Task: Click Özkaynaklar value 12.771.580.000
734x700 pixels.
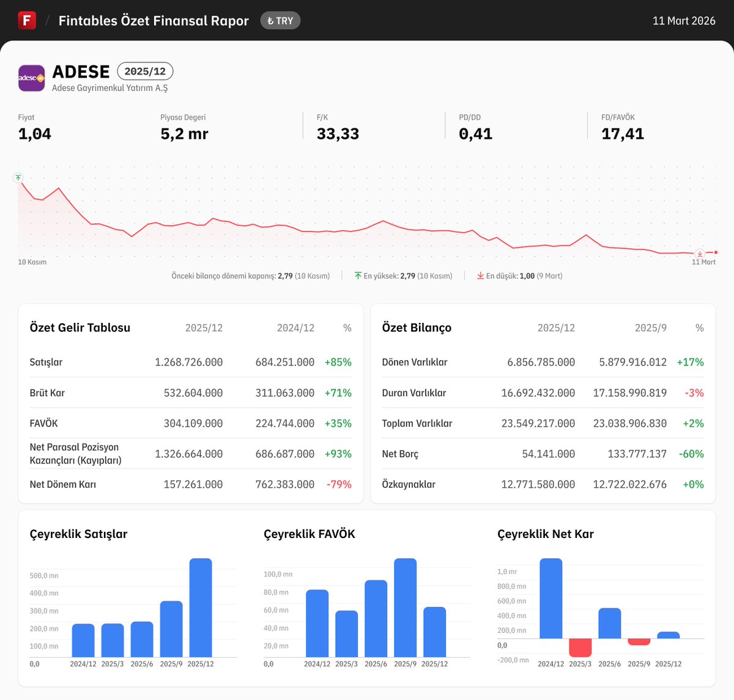Action: pyautogui.click(x=538, y=484)
